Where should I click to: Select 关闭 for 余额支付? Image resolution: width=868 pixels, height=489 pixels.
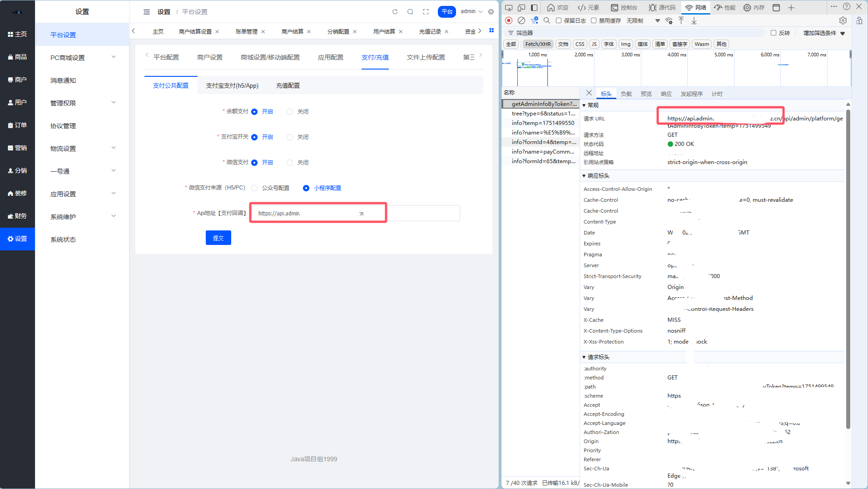[x=290, y=112]
